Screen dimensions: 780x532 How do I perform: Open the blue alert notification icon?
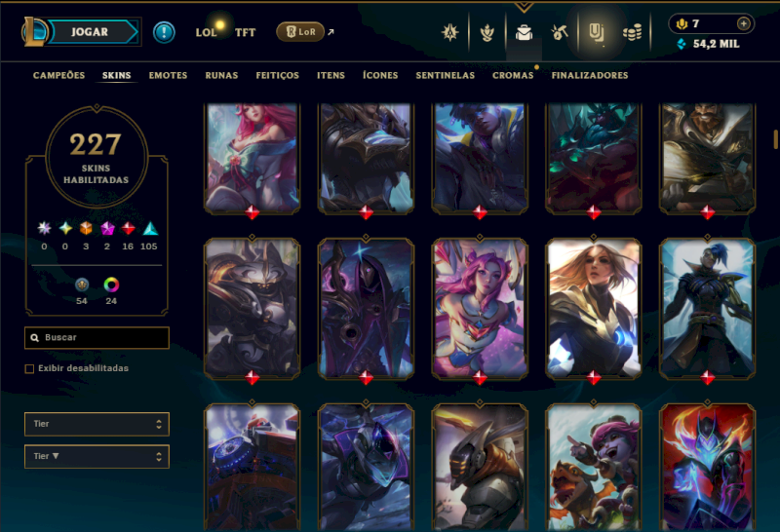pos(164,33)
